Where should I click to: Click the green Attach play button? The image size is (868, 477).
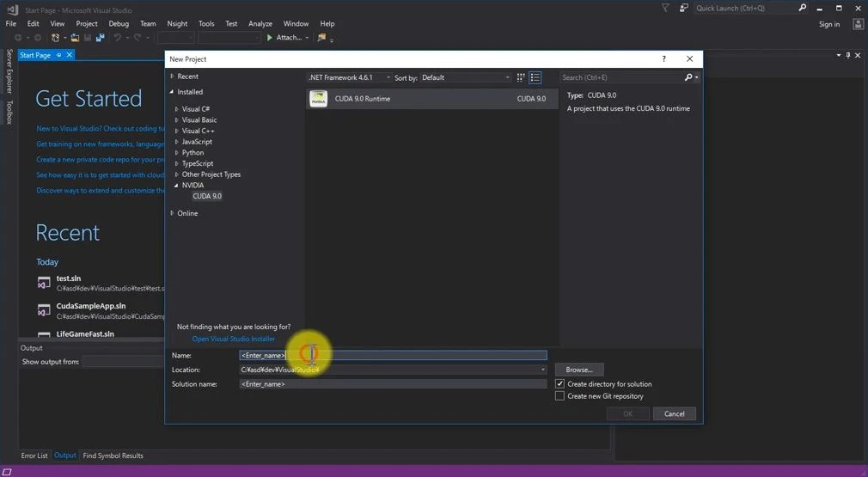pyautogui.click(x=270, y=38)
